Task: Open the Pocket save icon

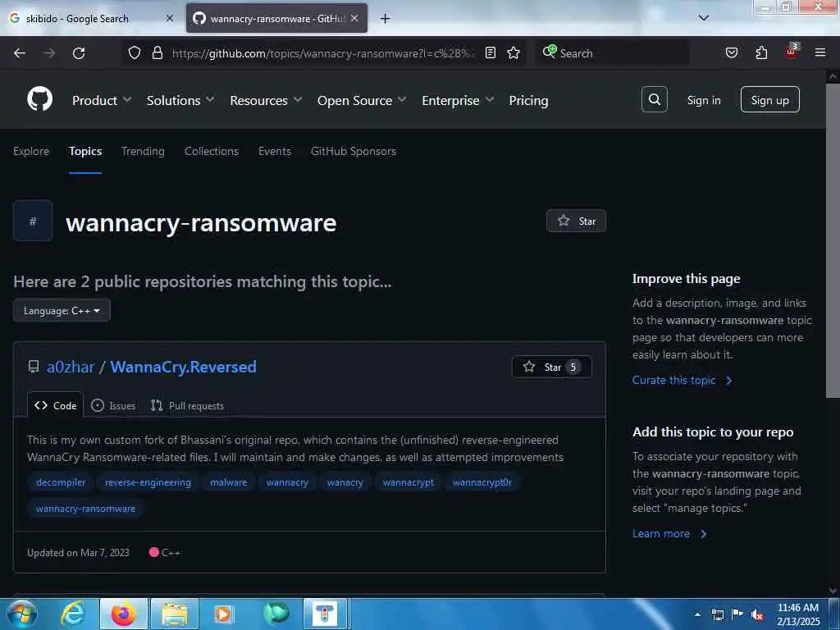Action: [731, 52]
